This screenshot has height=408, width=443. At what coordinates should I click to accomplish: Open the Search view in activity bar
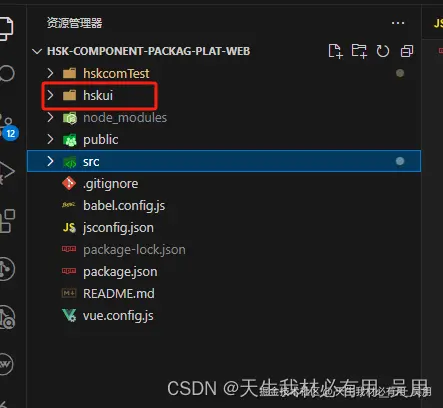[x=7, y=73]
